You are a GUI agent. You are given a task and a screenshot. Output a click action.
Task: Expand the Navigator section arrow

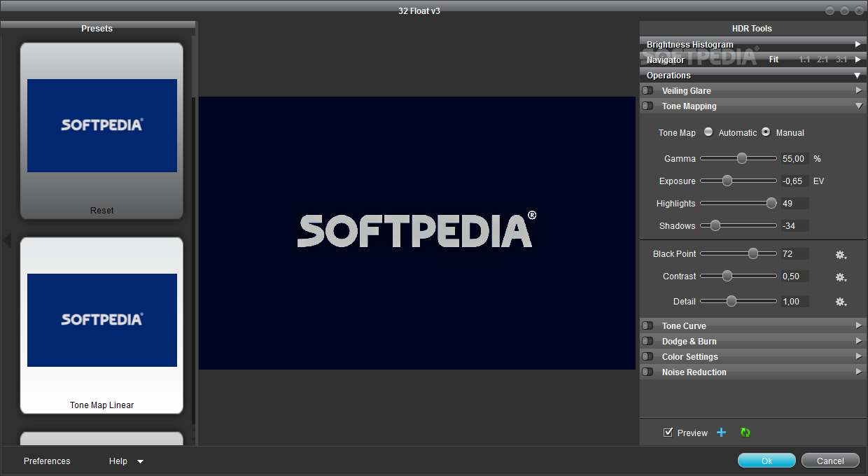tap(858, 59)
